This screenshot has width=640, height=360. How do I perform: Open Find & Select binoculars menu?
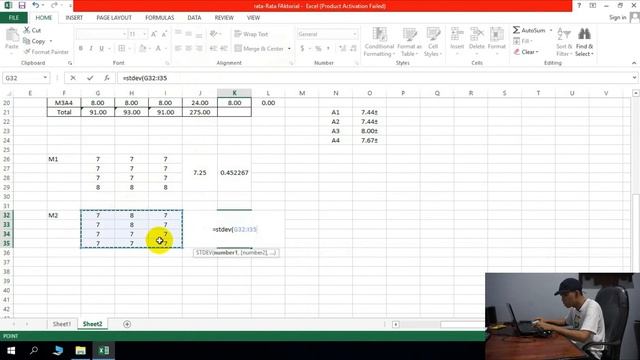click(584, 42)
